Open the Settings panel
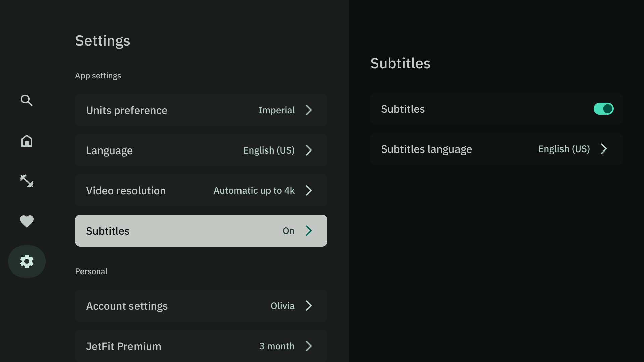Image resolution: width=644 pixels, height=362 pixels. (x=26, y=261)
